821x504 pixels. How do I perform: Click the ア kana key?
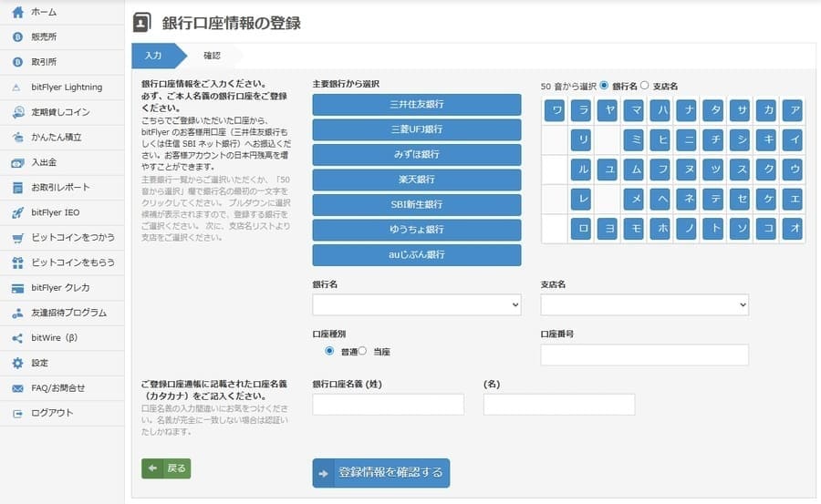[x=793, y=110]
